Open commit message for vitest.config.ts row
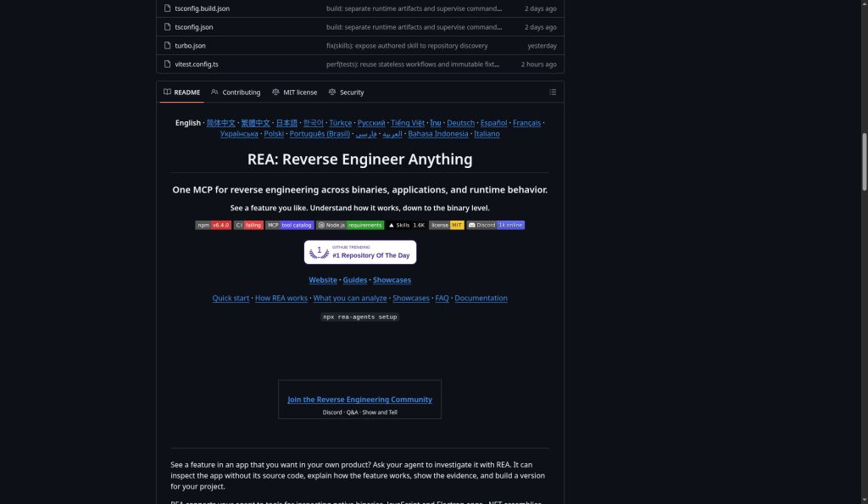Viewport: 868px width, 504px height. [413, 64]
